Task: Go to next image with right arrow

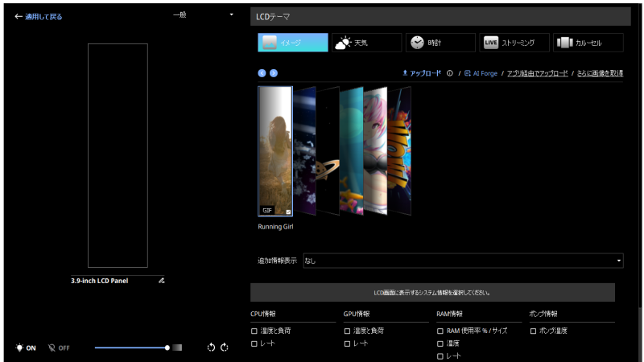Action: click(274, 73)
